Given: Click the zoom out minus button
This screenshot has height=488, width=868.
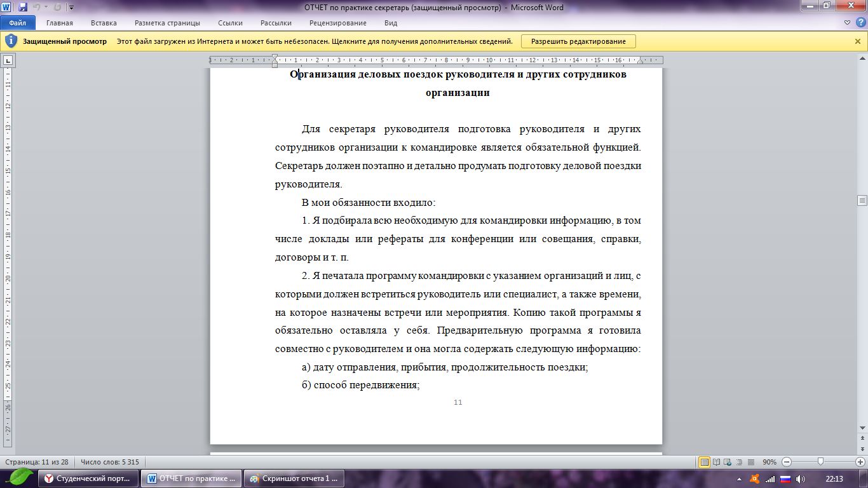Looking at the screenshot, I should [x=787, y=462].
